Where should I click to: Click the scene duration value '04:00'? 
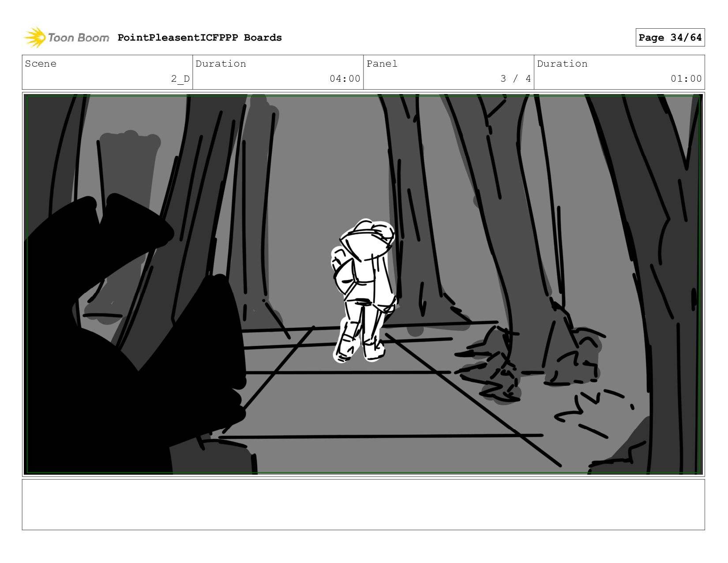345,79
